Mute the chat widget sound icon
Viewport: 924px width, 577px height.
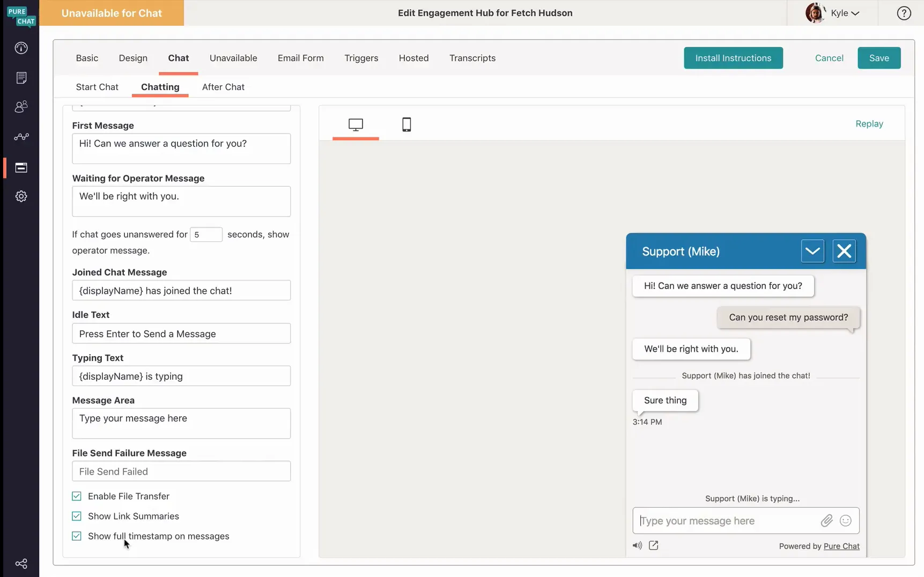coord(637,545)
